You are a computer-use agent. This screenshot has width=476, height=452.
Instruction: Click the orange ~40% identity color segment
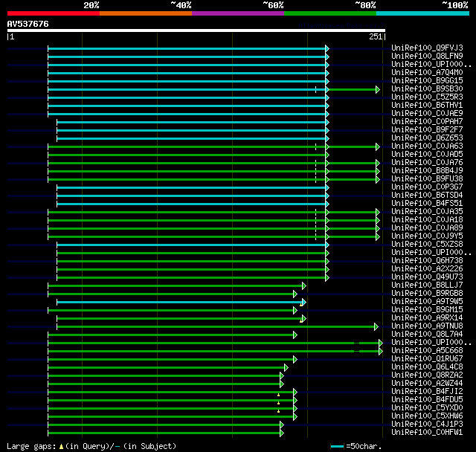pos(146,13)
